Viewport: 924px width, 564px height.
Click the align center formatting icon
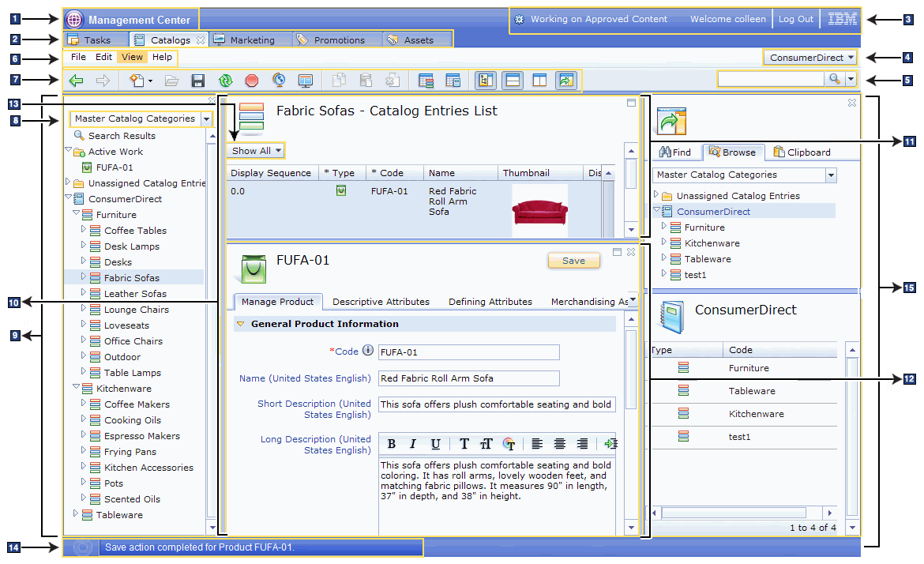tap(559, 444)
